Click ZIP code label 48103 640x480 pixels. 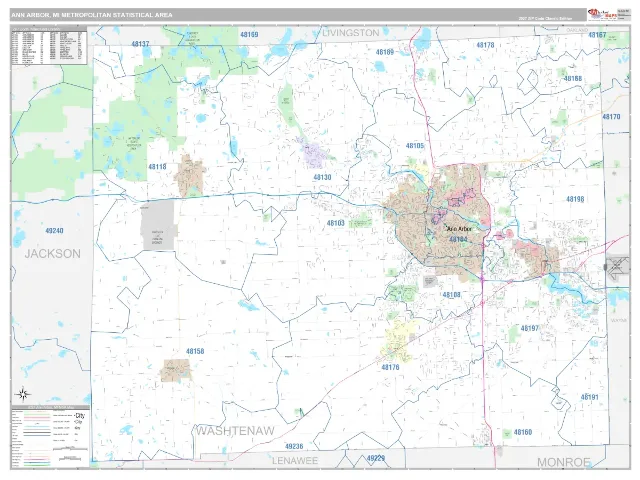click(336, 223)
